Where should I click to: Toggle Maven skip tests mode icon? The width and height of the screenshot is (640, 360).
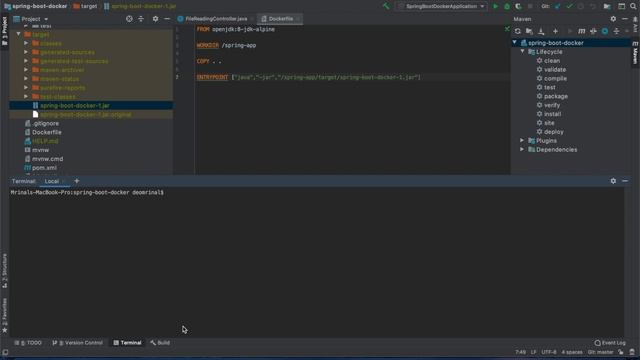click(605, 31)
